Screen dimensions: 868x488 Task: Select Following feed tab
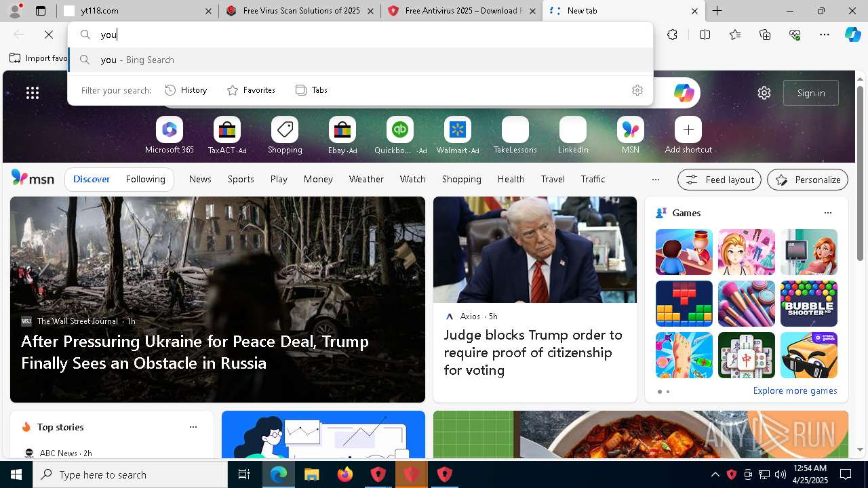[145, 179]
